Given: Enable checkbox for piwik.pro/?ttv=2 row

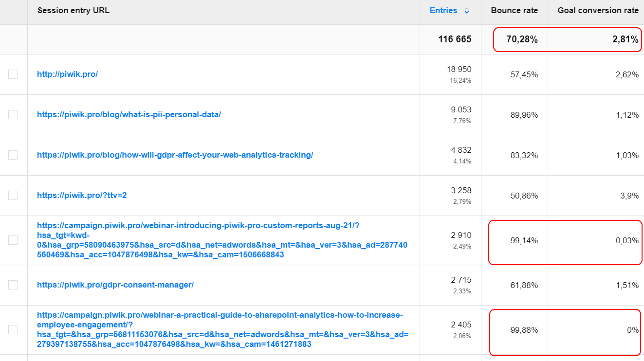Looking at the screenshot, I should coord(13,196).
